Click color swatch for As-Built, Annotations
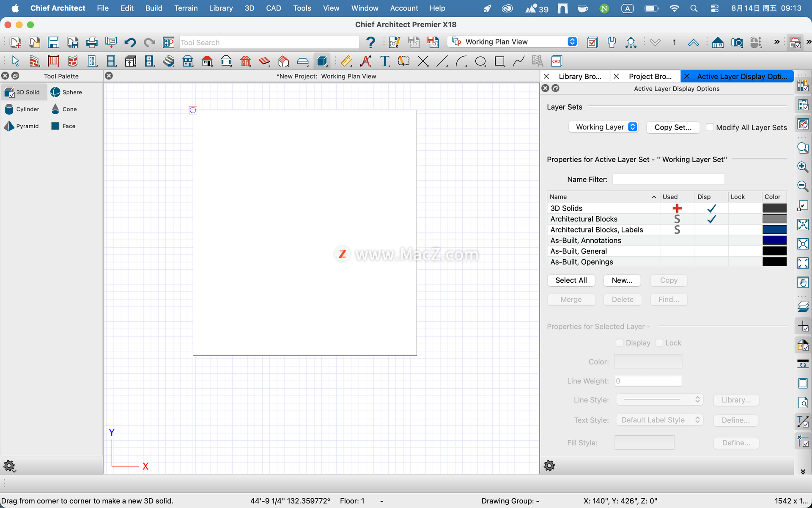Screen dimensions: 812x508 [x=774, y=240]
